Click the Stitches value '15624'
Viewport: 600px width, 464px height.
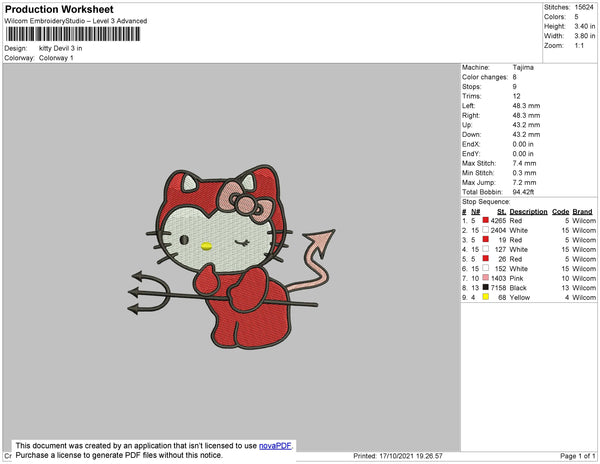[584, 7]
